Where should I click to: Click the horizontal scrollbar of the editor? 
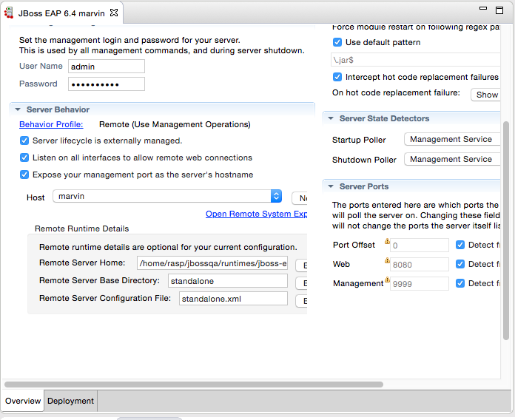194,385
